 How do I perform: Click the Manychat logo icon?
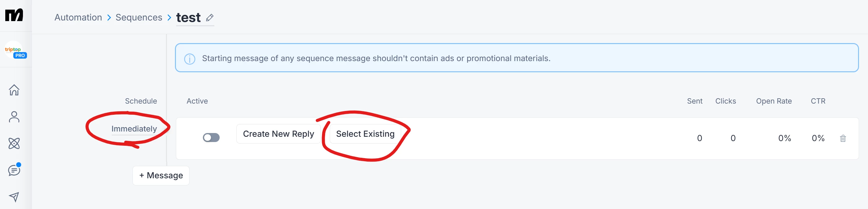(14, 15)
